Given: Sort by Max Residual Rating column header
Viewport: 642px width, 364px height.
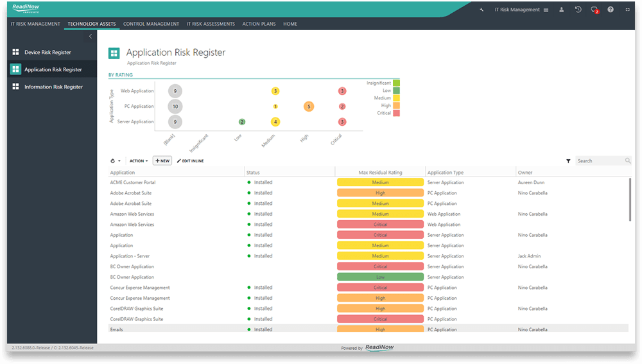Looking at the screenshot, I should [380, 173].
